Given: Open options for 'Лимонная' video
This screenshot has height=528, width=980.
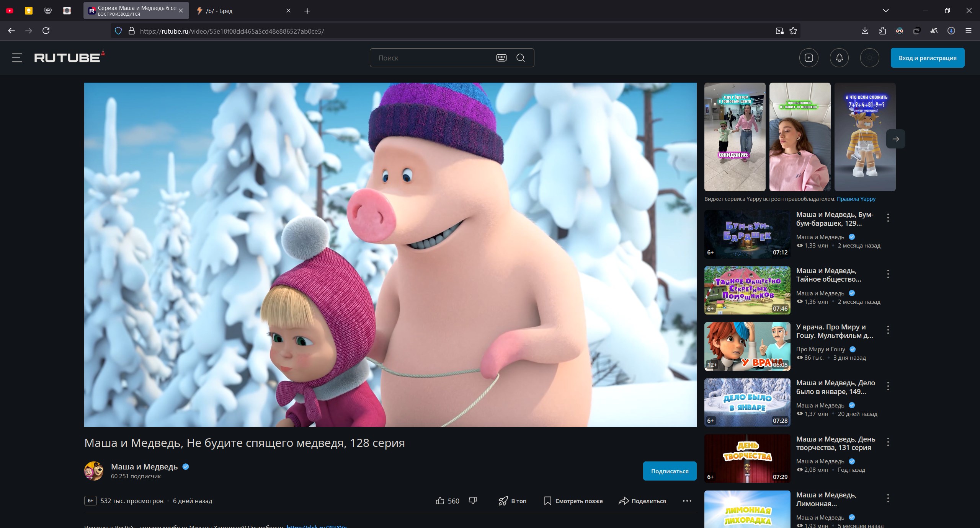Looking at the screenshot, I should point(888,498).
